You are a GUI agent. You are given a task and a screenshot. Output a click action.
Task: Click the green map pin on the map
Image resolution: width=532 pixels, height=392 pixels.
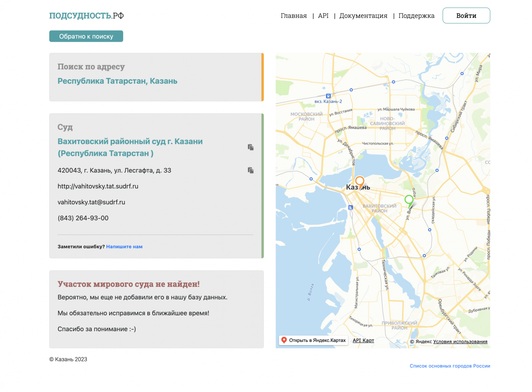click(x=409, y=200)
